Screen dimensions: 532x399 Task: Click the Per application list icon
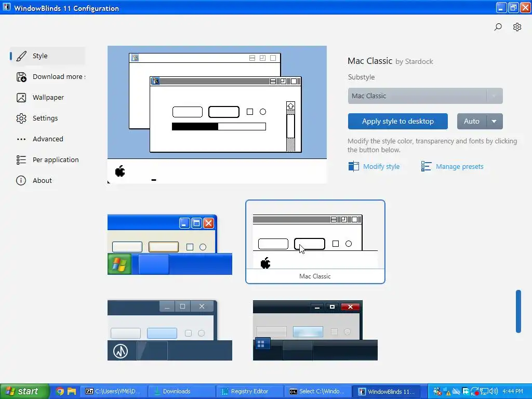(x=21, y=160)
